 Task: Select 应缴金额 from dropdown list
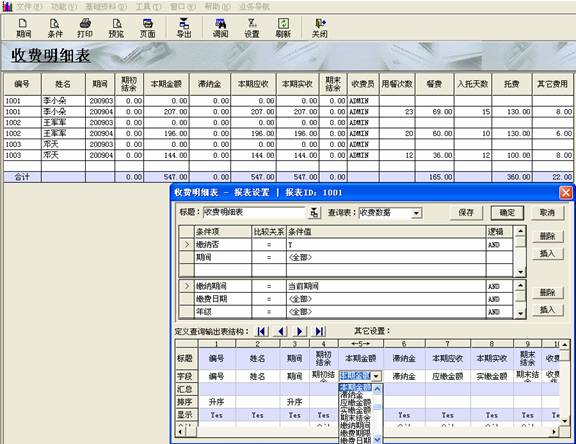coord(355,403)
